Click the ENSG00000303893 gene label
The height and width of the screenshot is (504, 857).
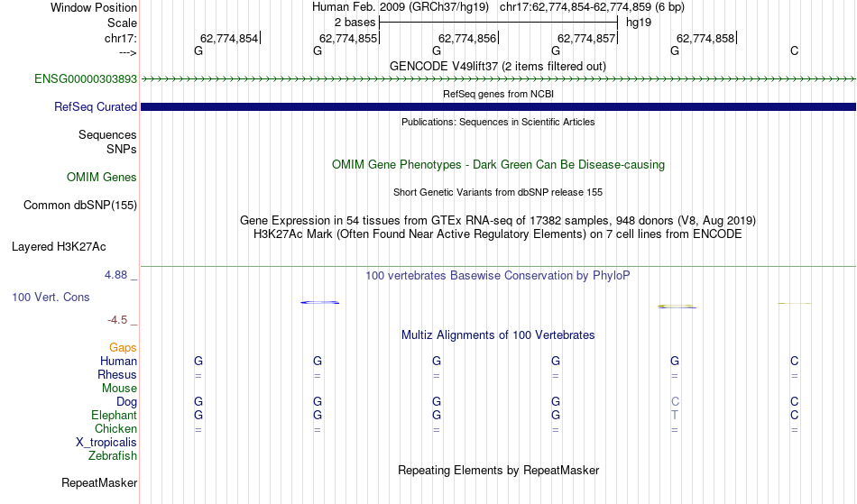coord(86,78)
